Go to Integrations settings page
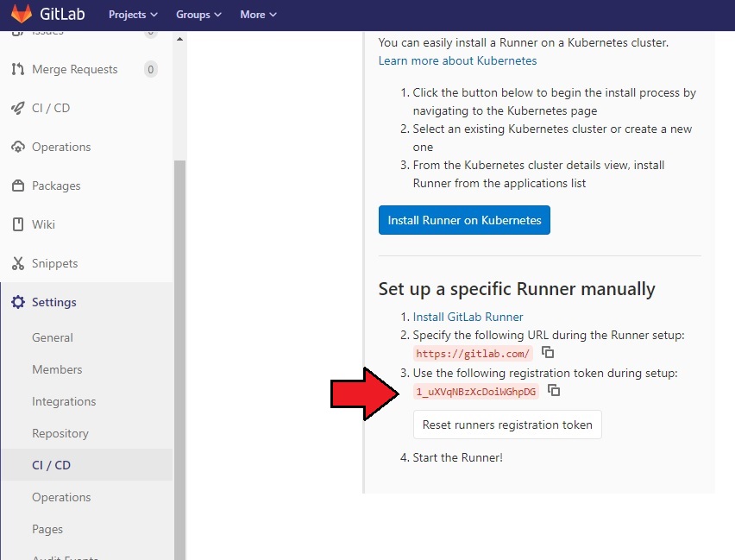 tap(64, 401)
